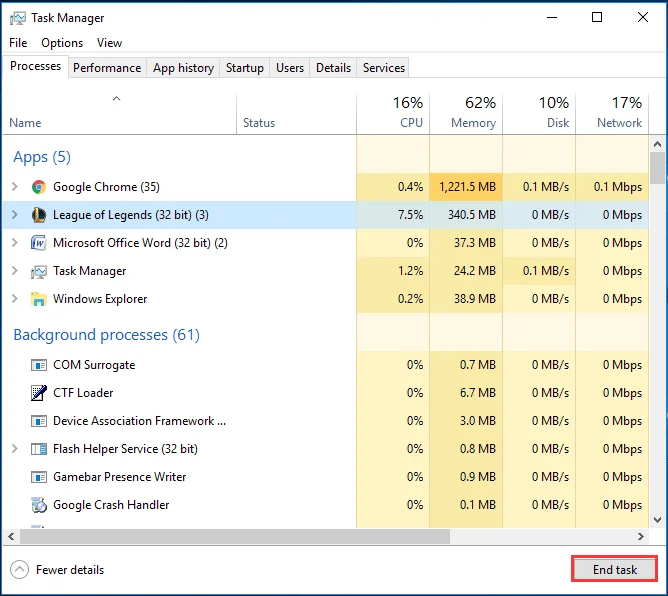The image size is (668, 596).
Task: Select the CTF Loader process name
Action: pyautogui.click(x=83, y=393)
